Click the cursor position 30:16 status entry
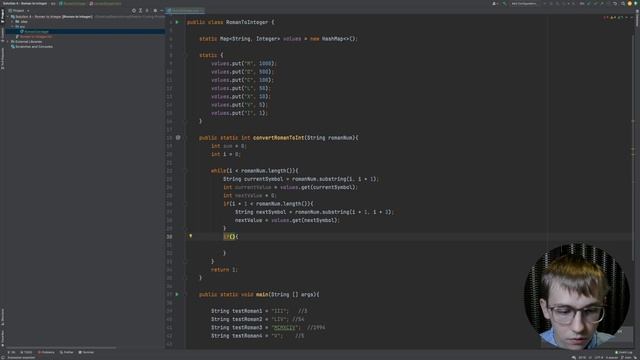 coord(582,358)
